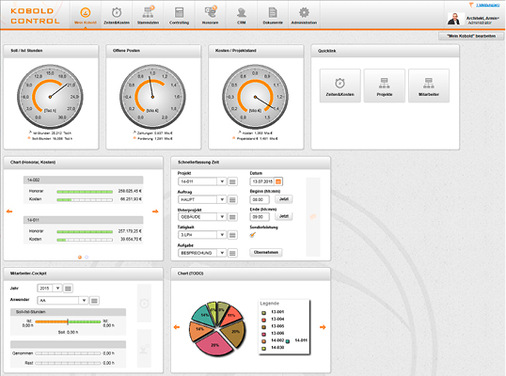Screen dimensions: 506x376
Task: Click the calendar icon next to Datum
Action: coord(279,181)
